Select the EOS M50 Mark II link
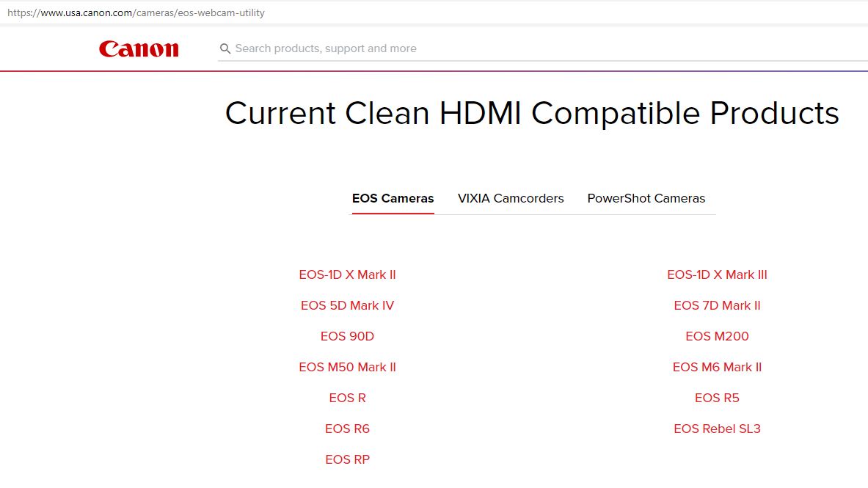868x488 pixels. (347, 367)
